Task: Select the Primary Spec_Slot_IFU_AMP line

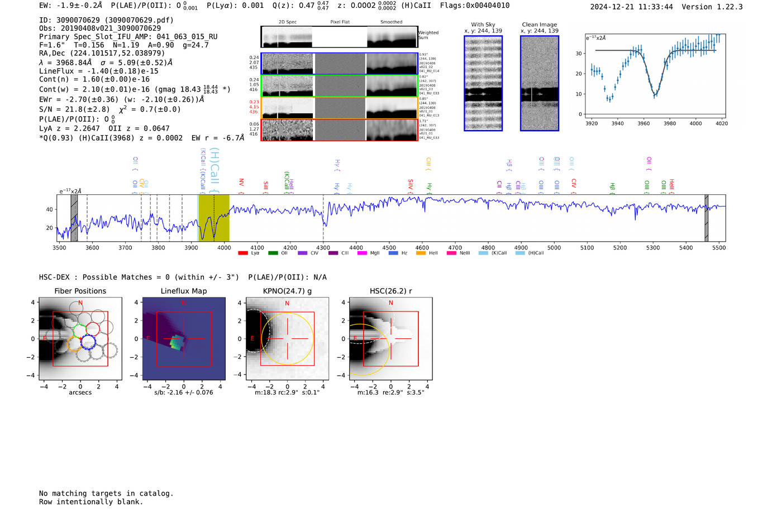Action: coord(128,37)
